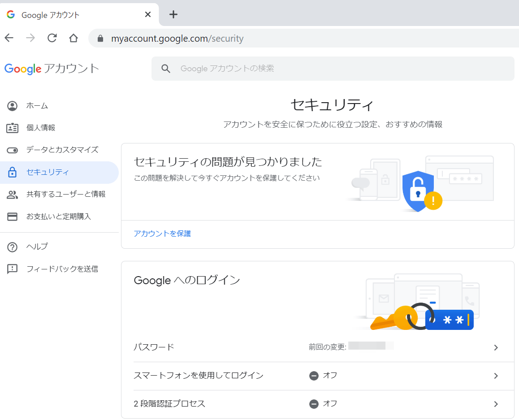Click the padlock site info icon

coord(100,39)
